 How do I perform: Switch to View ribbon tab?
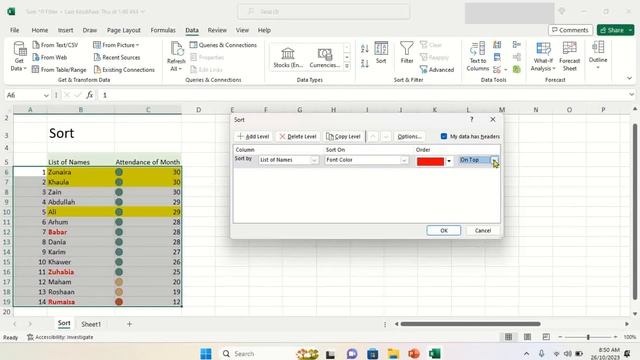pos(242,30)
